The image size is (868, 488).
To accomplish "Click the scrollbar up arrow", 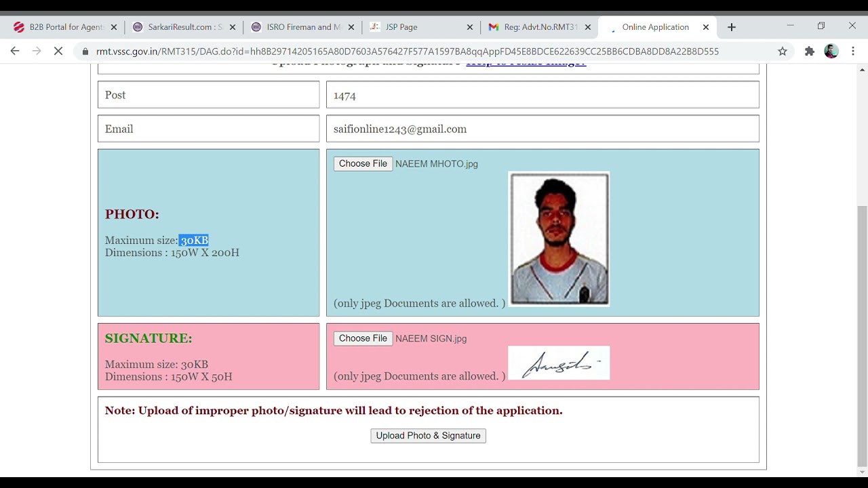I will pyautogui.click(x=863, y=70).
